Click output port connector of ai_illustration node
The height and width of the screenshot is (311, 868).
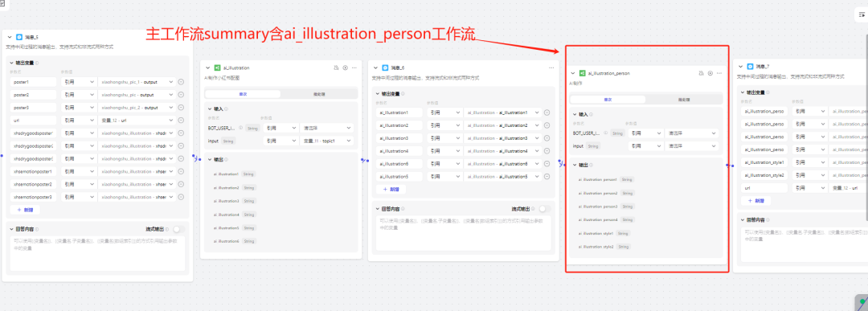coord(363,160)
